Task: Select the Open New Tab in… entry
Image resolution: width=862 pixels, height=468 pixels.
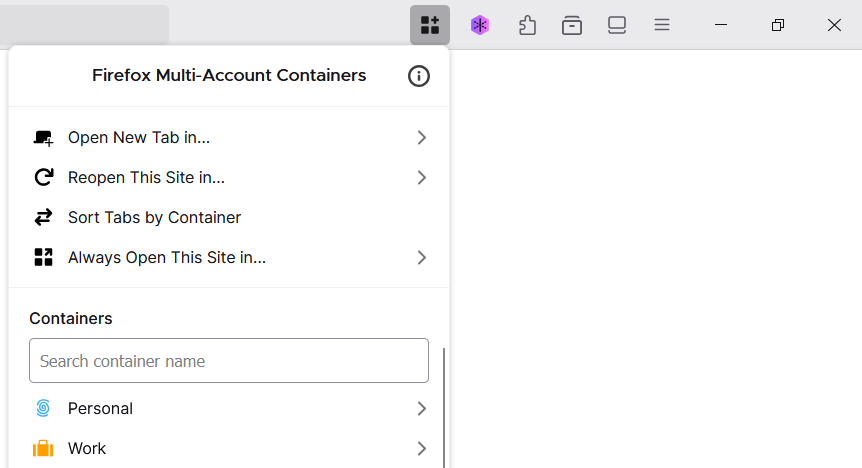Action: [229, 137]
